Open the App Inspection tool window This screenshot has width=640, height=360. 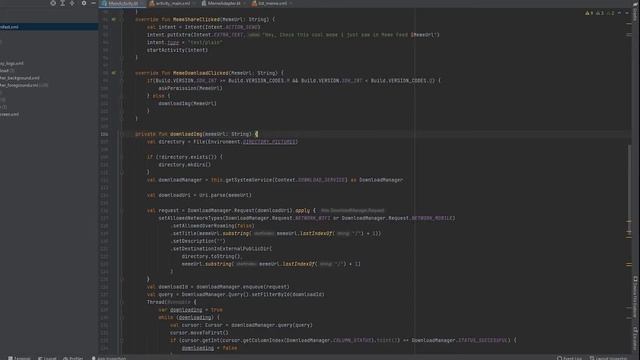point(109,358)
